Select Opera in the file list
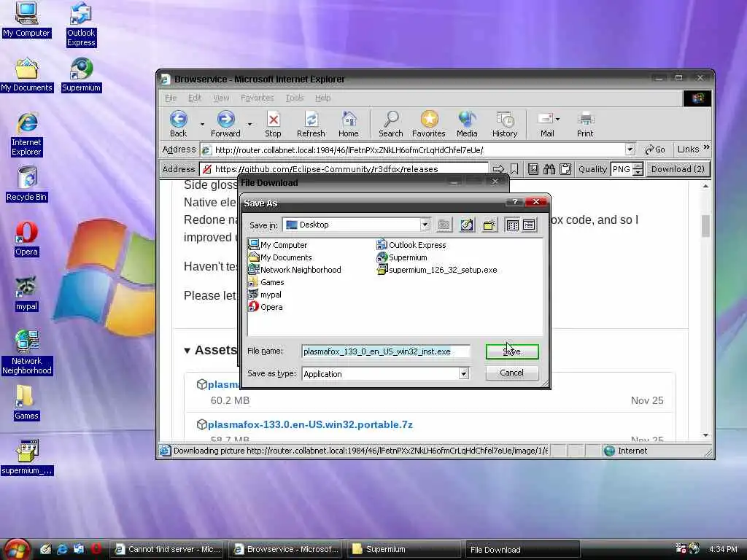The height and width of the screenshot is (560, 747). click(x=266, y=307)
